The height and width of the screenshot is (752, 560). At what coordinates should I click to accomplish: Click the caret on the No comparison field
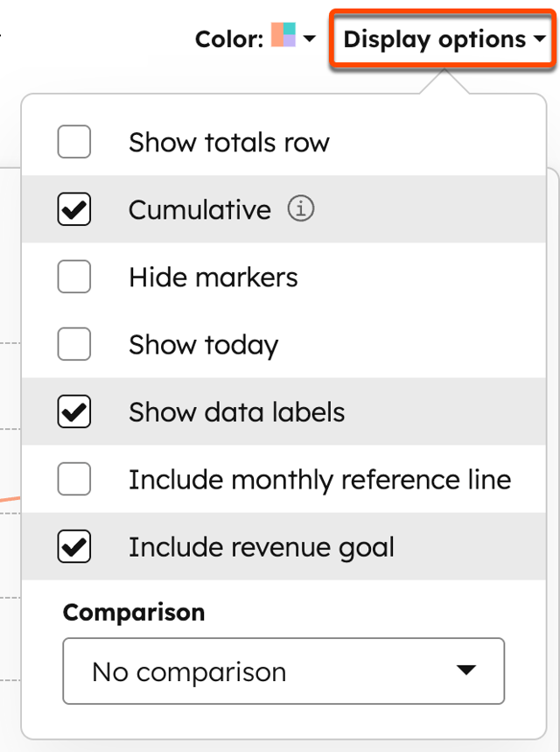point(465,671)
